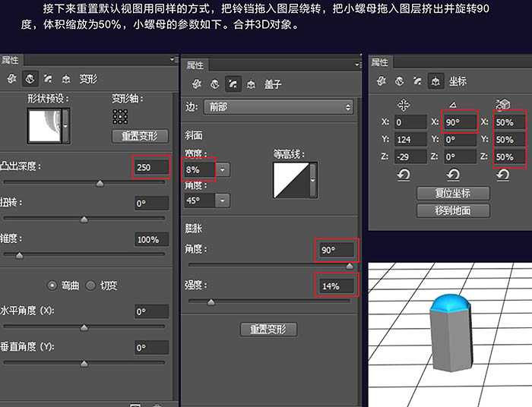Open the 等高线 picker arrow
532x407 pixels.
(x=313, y=180)
